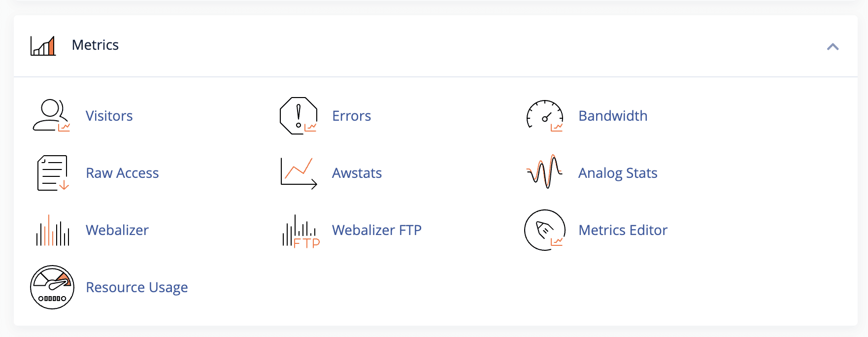The height and width of the screenshot is (337, 868).
Task: Click the Webalizer bar graph icon
Action: [x=53, y=230]
